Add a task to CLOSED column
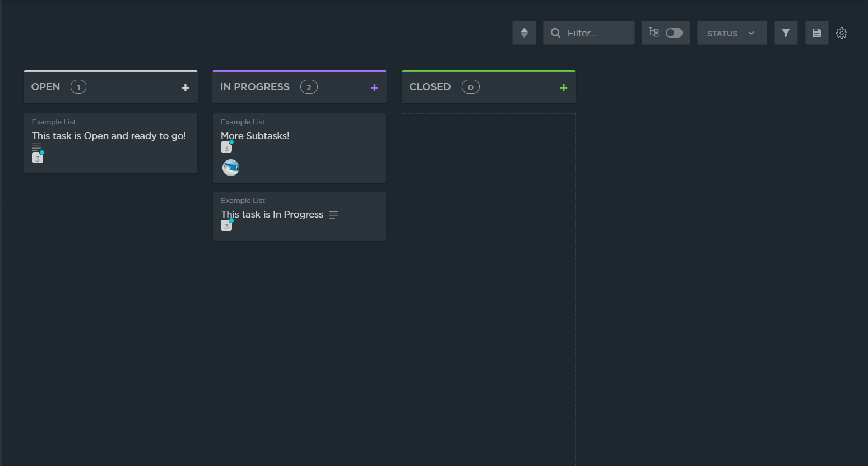 564,87
